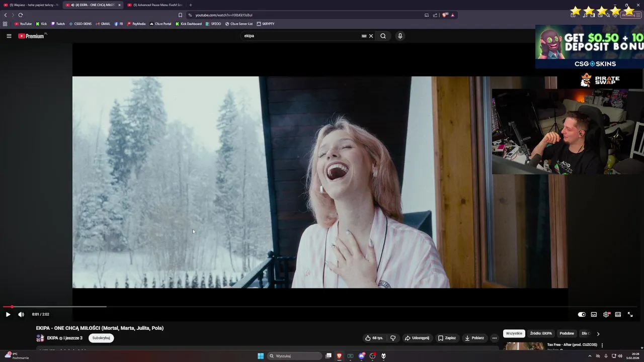Open Kick Dashboard bookmark
This screenshot has height=362, width=644.
click(x=189, y=24)
